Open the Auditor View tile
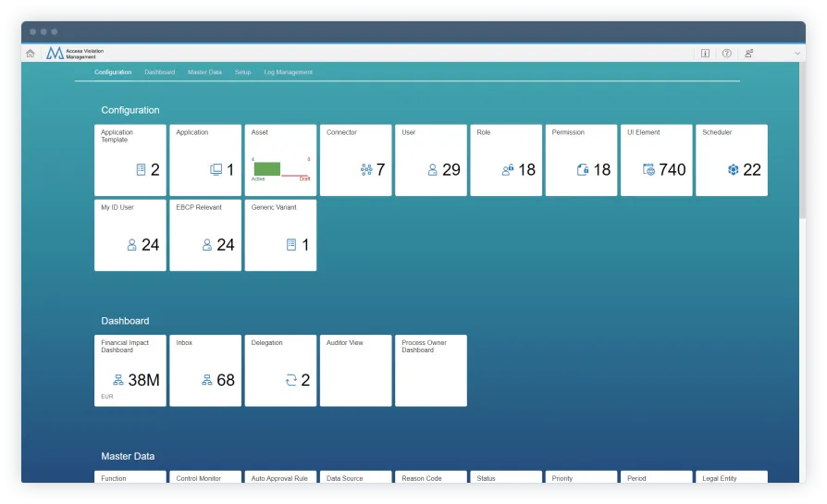 (355, 370)
